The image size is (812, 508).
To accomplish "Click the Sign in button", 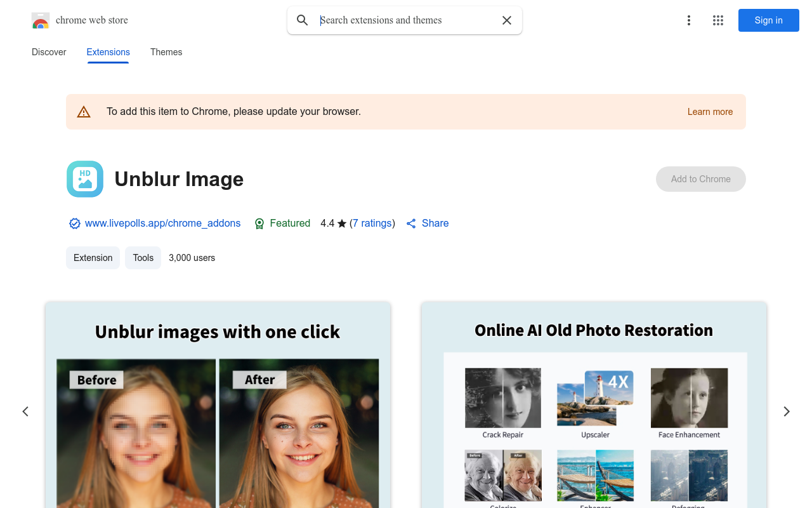I will pos(769,20).
